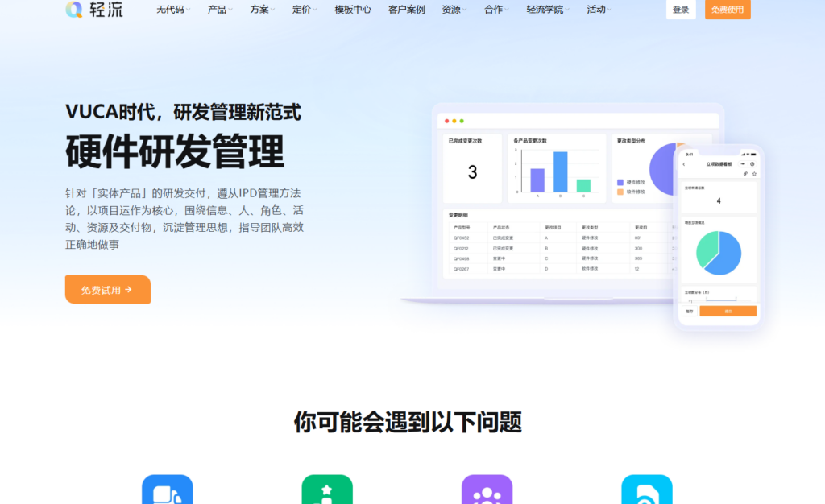825x504 pixels.
Task: Star the 立项数据看板 using the favorite toggle
Action: point(754,174)
